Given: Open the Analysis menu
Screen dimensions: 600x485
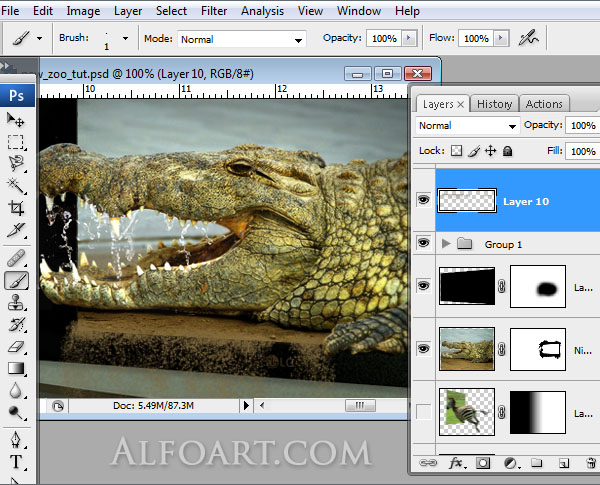Looking at the screenshot, I should tap(262, 11).
